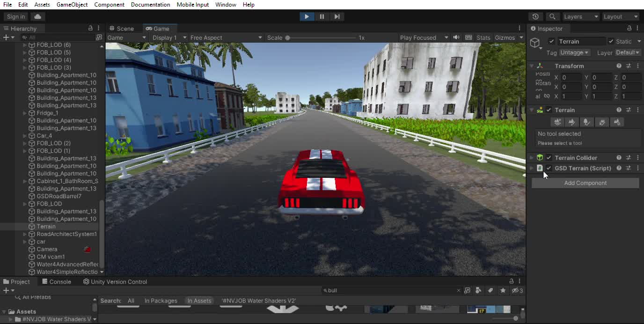Select the In Assets search filter
The width and height of the screenshot is (644, 324).
[x=199, y=301]
